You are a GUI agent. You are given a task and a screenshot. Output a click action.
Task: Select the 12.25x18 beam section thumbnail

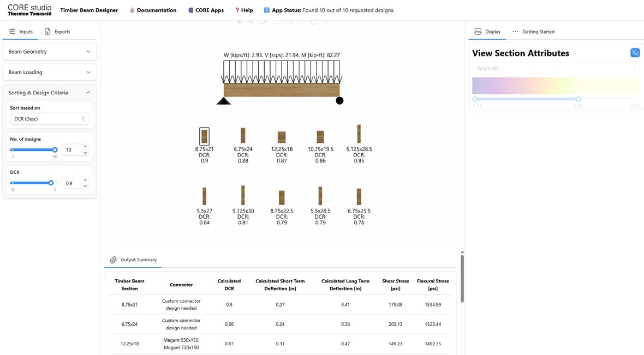[x=281, y=137]
